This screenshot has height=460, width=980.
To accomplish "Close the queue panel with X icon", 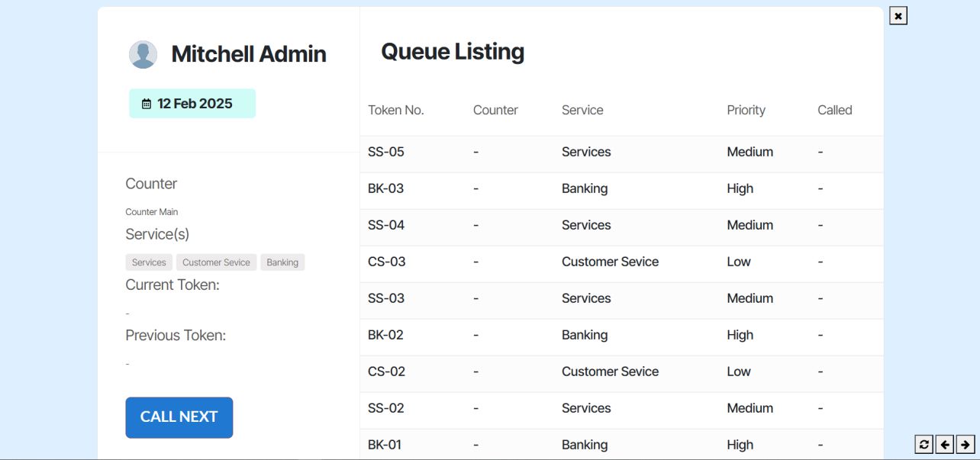I will coord(898,16).
